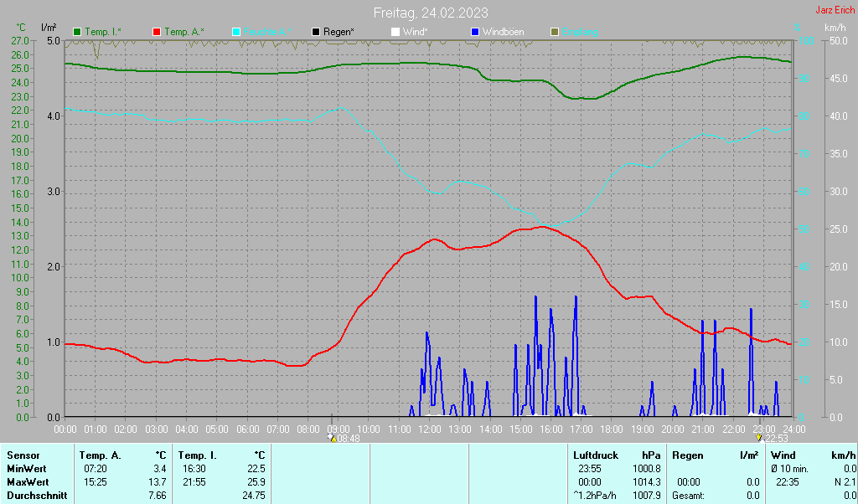The width and height of the screenshot is (858, 504).
Task: Click the Temp. I. table header
Action: tap(198, 455)
